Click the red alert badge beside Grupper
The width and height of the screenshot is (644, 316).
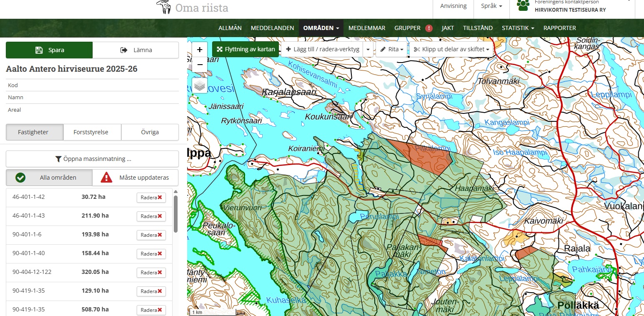[x=429, y=28]
